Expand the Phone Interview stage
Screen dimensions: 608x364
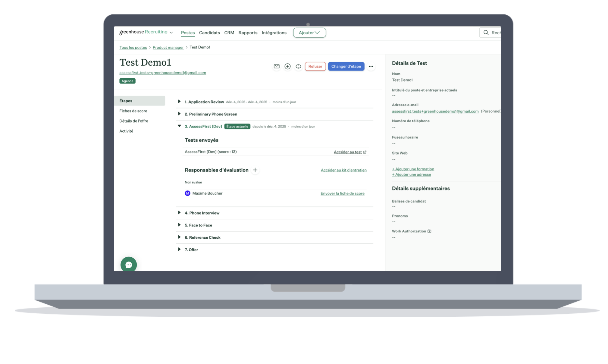pyautogui.click(x=179, y=213)
